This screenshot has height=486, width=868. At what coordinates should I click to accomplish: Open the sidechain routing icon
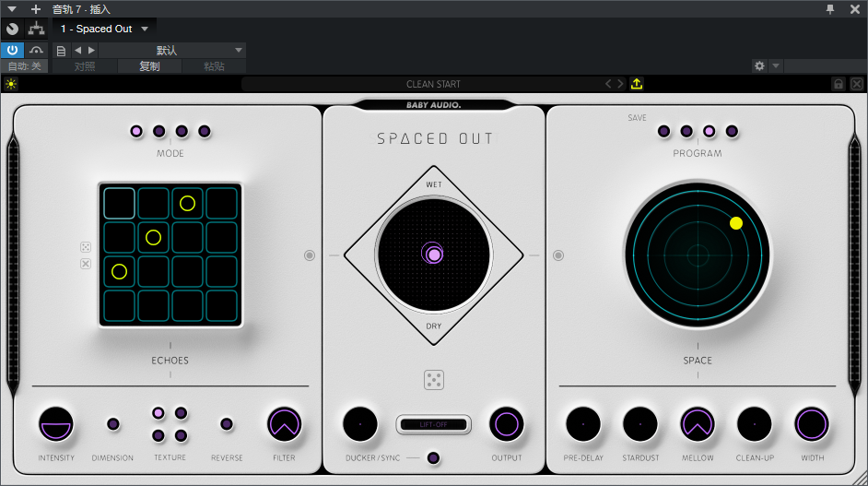click(x=37, y=29)
